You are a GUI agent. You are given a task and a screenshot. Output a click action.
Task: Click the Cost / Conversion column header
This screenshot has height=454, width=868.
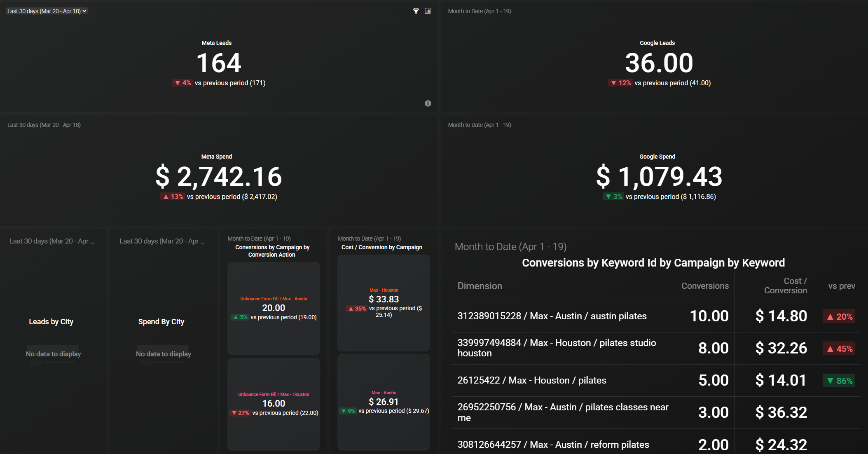coord(785,286)
